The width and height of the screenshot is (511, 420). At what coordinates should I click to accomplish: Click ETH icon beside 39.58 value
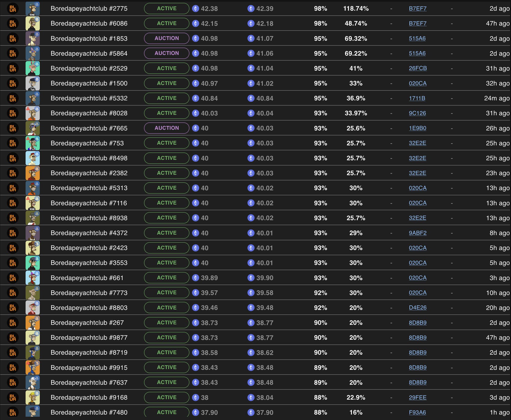tap(251, 293)
